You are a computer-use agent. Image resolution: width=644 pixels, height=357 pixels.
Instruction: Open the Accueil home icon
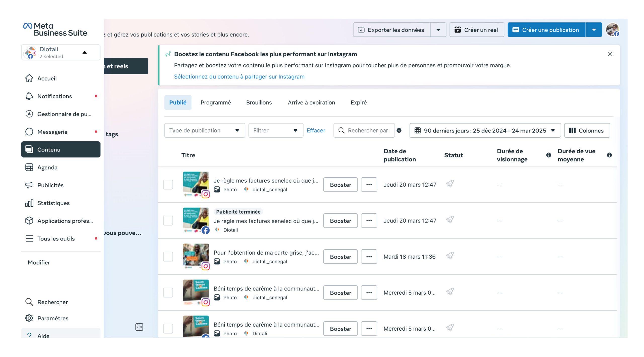point(29,78)
